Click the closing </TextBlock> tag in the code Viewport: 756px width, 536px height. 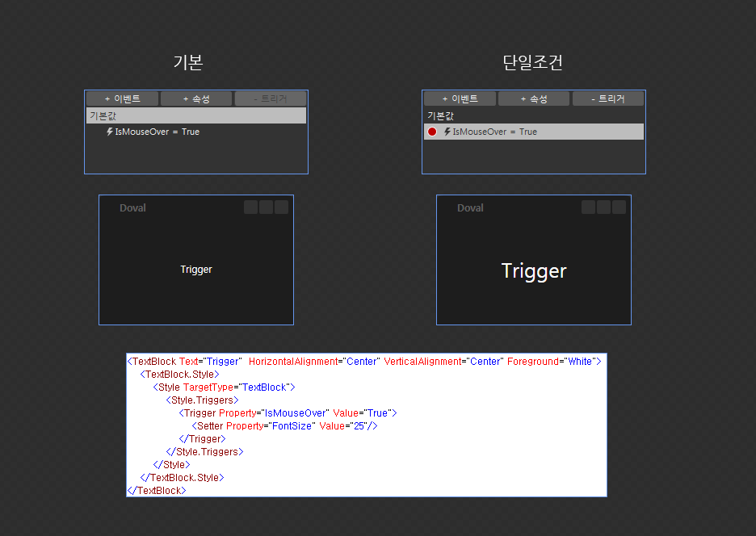[x=157, y=491]
